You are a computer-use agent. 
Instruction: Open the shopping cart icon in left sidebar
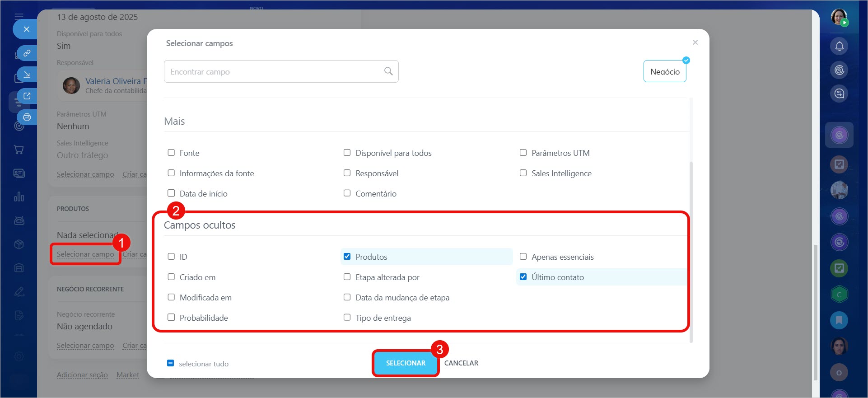point(19,150)
